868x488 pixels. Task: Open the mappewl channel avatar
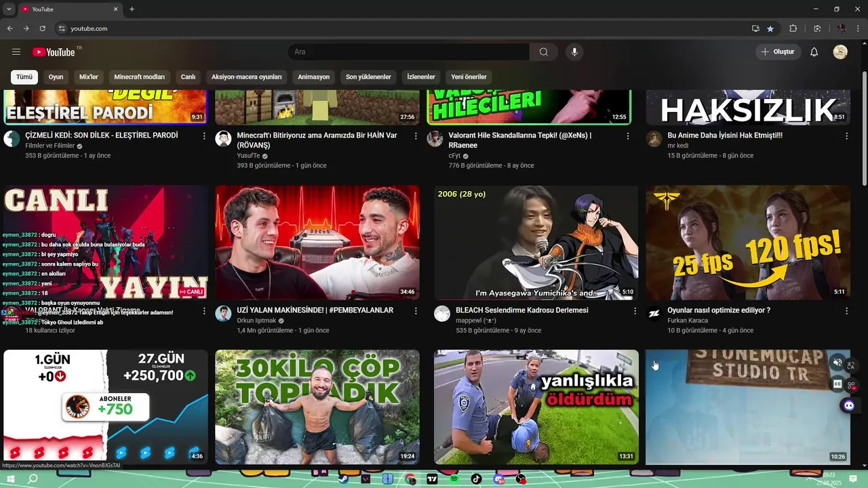click(442, 314)
